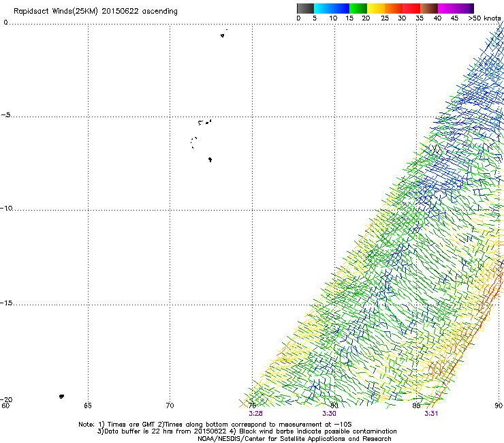Click latitude label '-10' on left axis
504x443 pixels.
pyautogui.click(x=6, y=208)
